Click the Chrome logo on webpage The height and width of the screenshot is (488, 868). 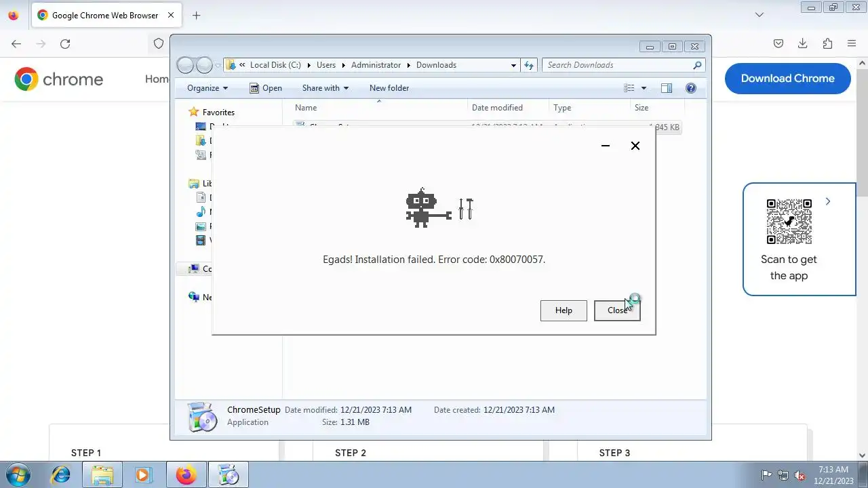pyautogui.click(x=59, y=79)
